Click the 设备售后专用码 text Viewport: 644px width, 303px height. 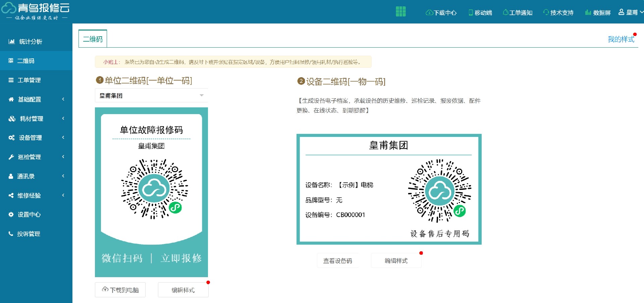[440, 234]
